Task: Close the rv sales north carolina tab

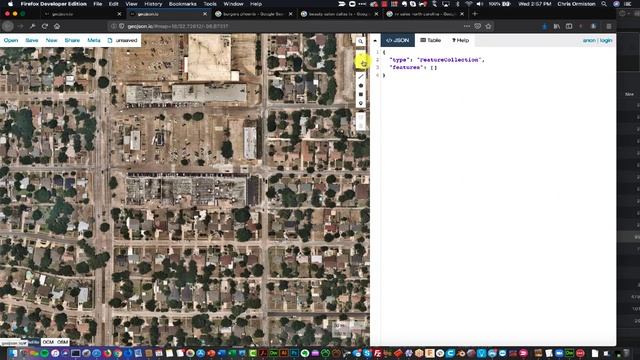Action: click(x=462, y=14)
